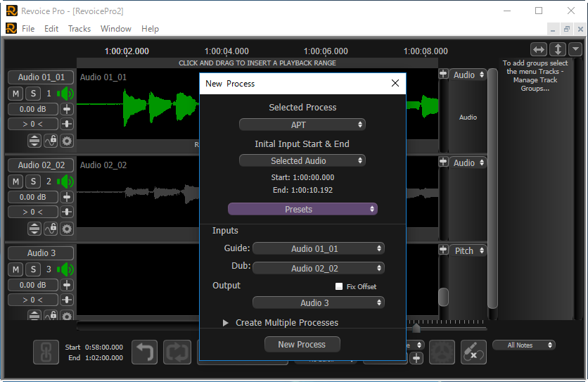
Task: Close the New Process dialog
Action: point(395,83)
